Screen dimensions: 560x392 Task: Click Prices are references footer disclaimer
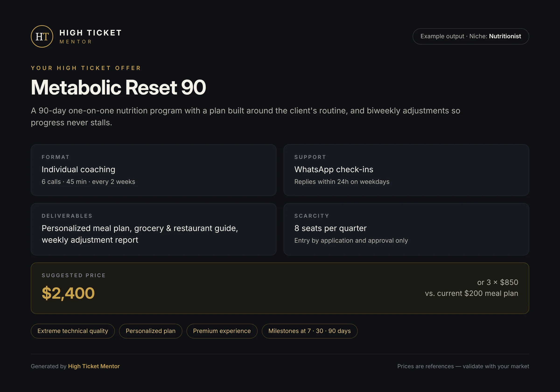pyautogui.click(x=463, y=366)
